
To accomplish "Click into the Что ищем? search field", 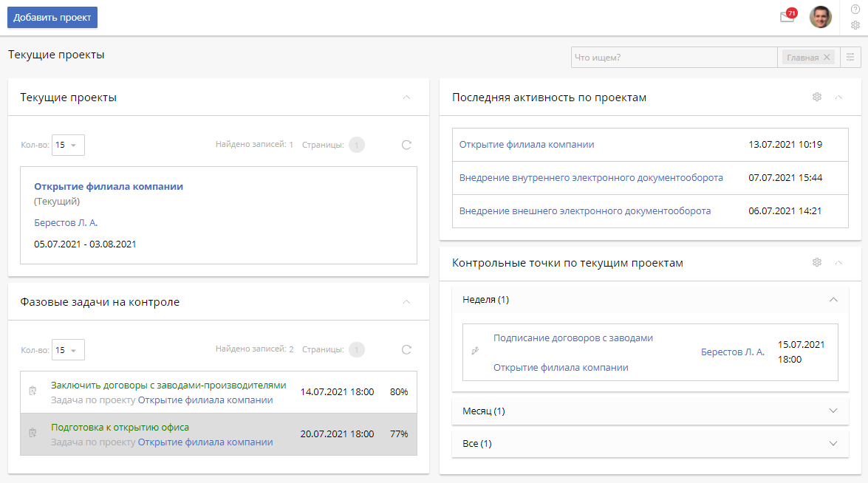I will [x=674, y=58].
